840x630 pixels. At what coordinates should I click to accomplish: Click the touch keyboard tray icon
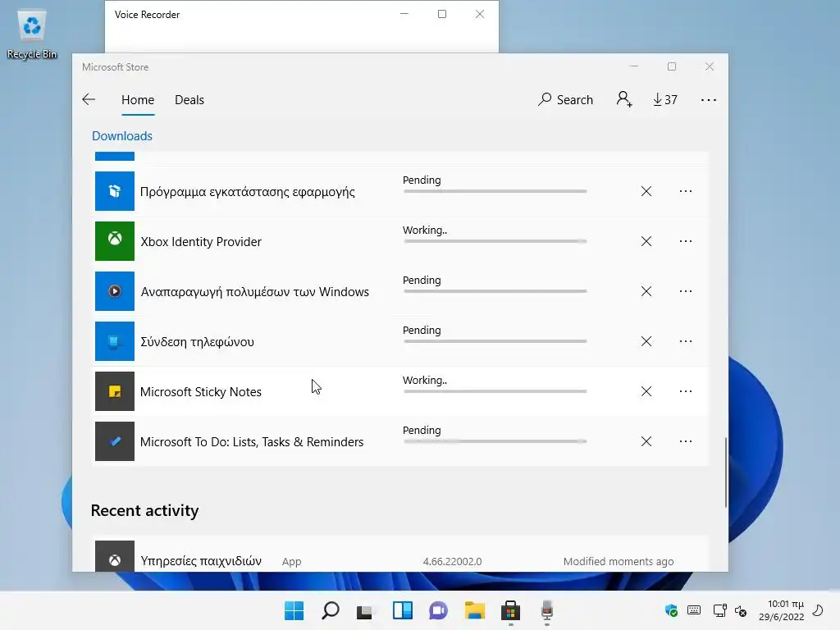click(694, 610)
